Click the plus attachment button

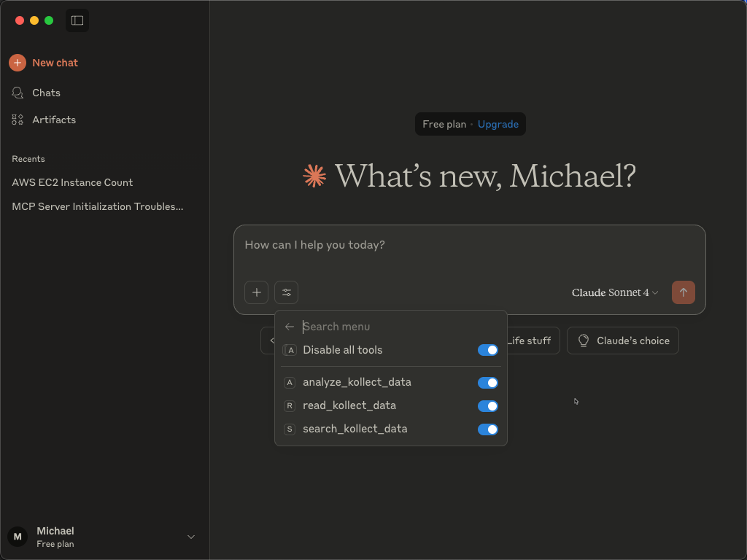click(x=256, y=292)
